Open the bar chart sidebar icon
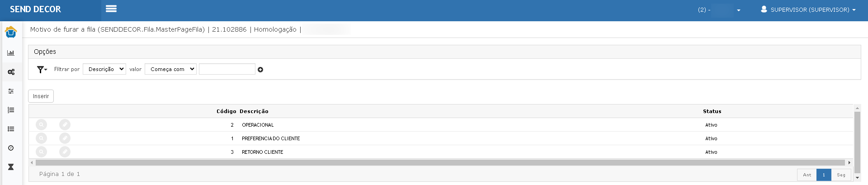Viewport: 868px width, 185px height. click(11, 53)
